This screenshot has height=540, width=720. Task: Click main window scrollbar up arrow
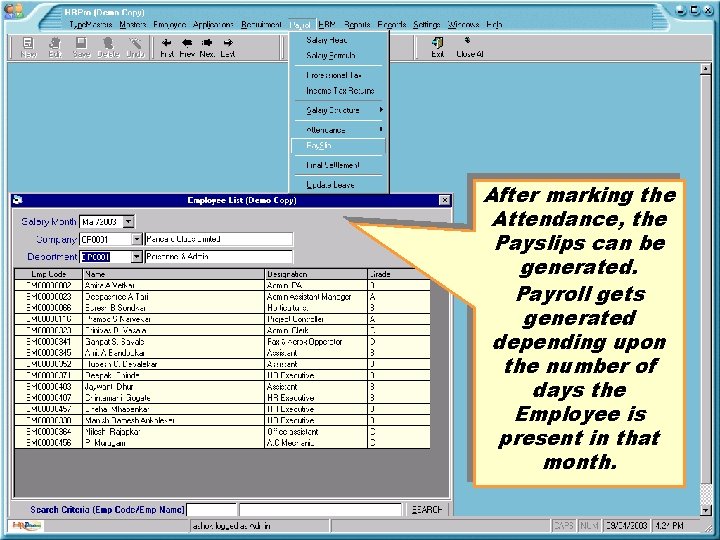point(705,69)
